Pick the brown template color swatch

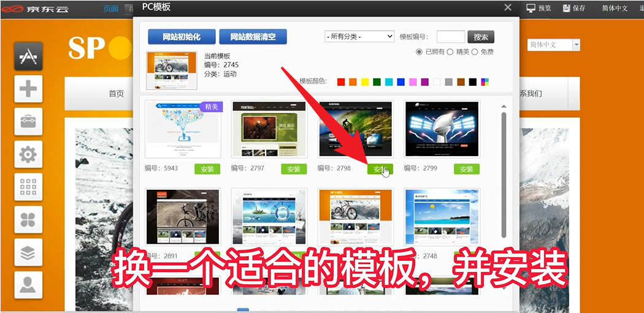(x=461, y=82)
